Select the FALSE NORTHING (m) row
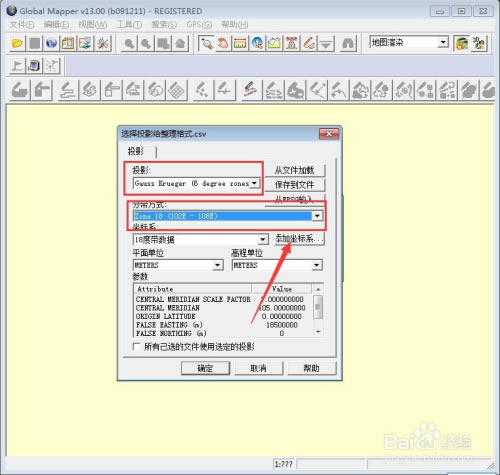 tap(223, 333)
